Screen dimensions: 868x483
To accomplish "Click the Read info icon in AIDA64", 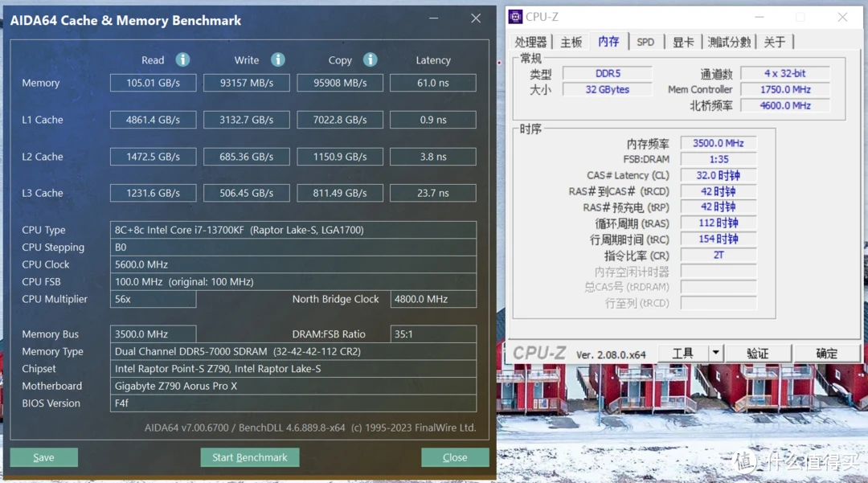I will 182,59.
